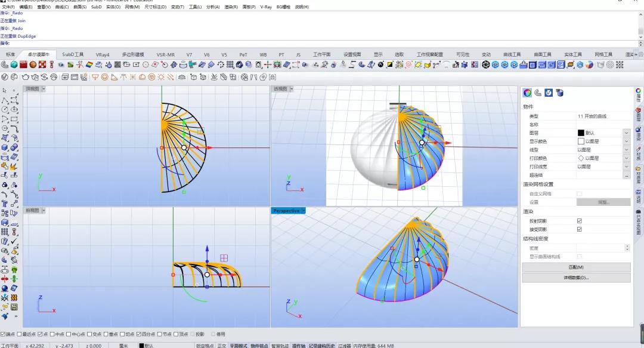Click the dotted ring of points icon
The image size is (644, 348).
click(x=221, y=64)
